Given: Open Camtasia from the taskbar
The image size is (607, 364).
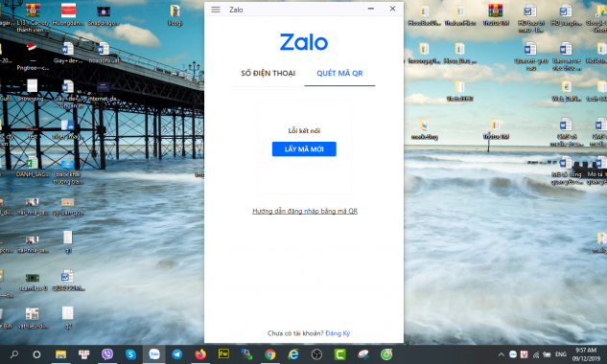Looking at the screenshot, I should click(x=339, y=354).
